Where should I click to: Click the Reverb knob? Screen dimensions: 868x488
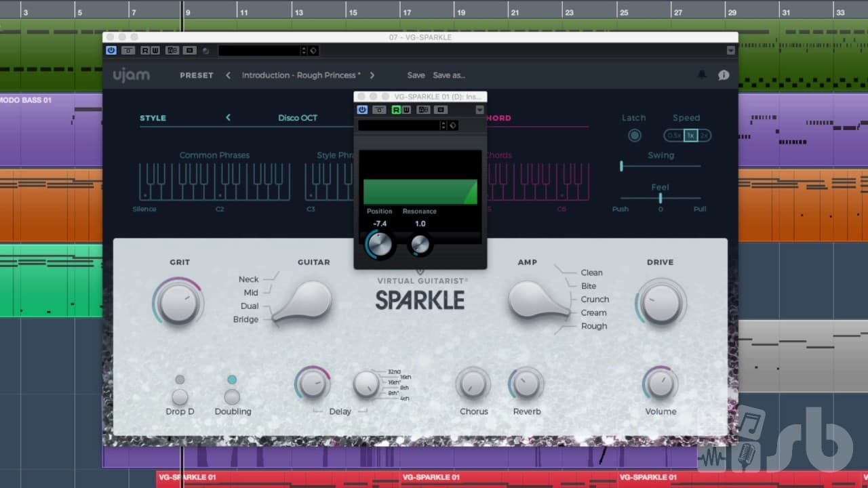point(526,384)
